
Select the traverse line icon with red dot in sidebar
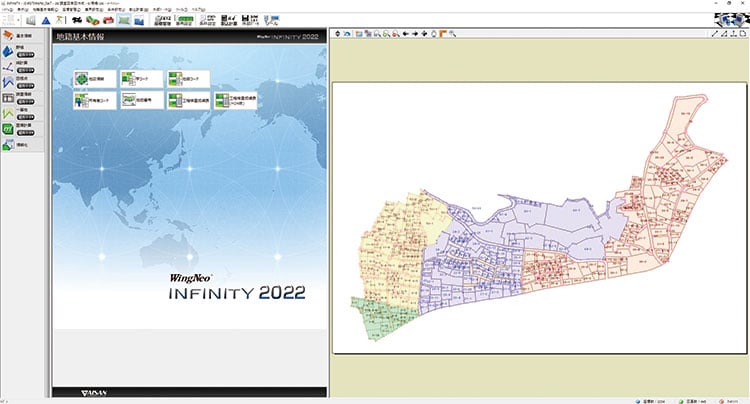[x=8, y=67]
